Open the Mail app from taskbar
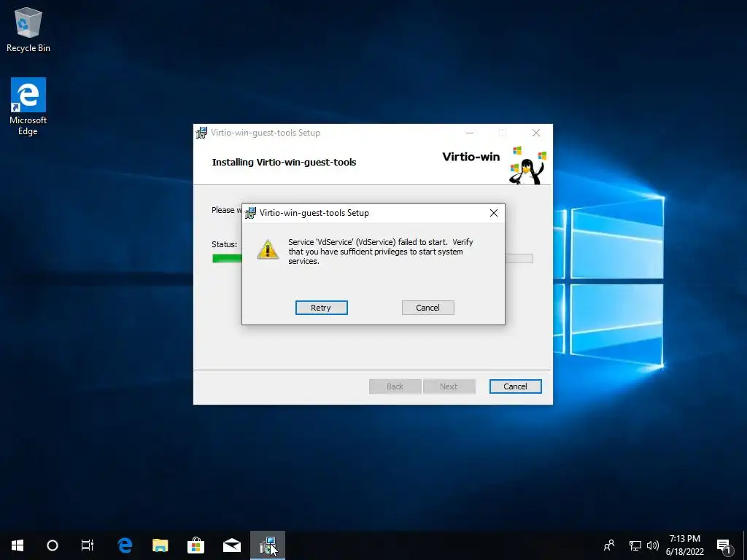The image size is (747, 560). coord(232,545)
